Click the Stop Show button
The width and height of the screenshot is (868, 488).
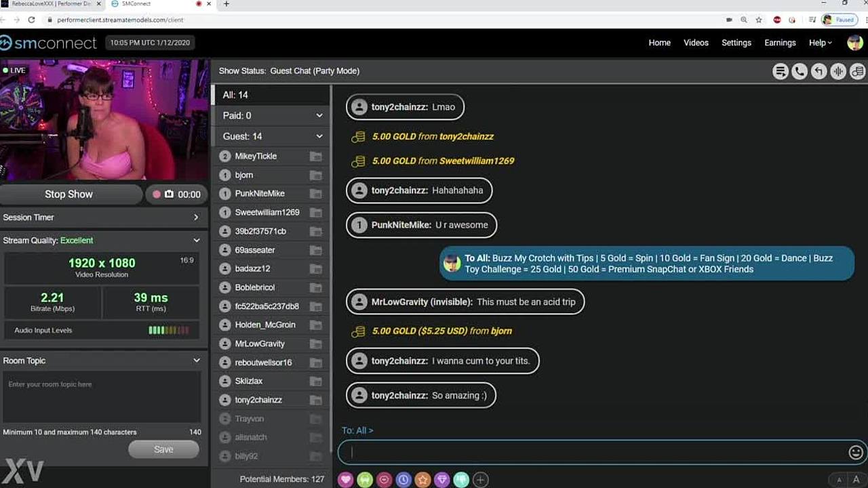pyautogui.click(x=69, y=195)
